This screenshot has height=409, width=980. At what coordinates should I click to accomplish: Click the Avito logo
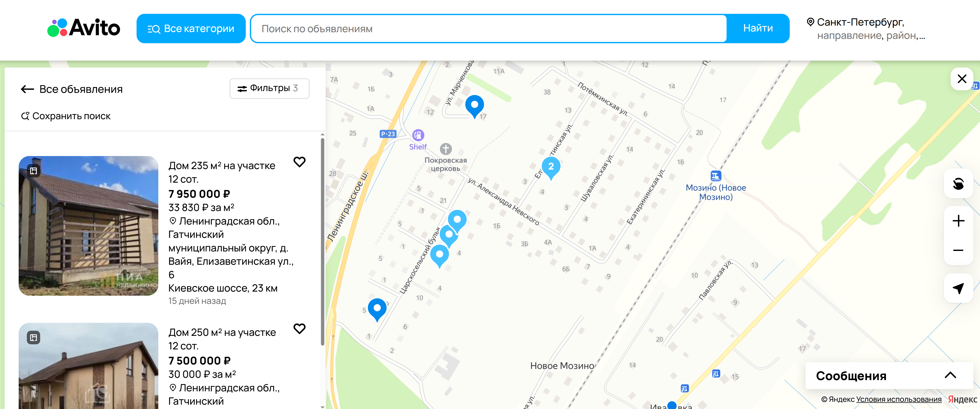83,28
